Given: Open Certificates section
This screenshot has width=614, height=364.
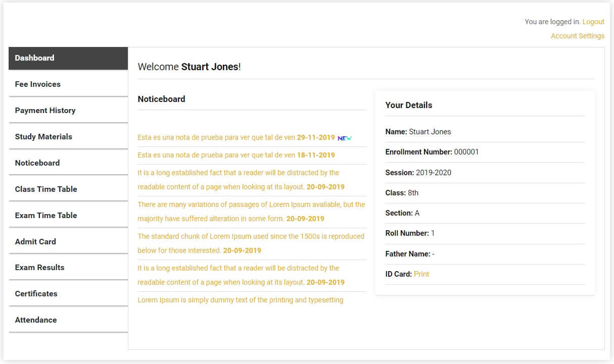Looking at the screenshot, I should (68, 294).
